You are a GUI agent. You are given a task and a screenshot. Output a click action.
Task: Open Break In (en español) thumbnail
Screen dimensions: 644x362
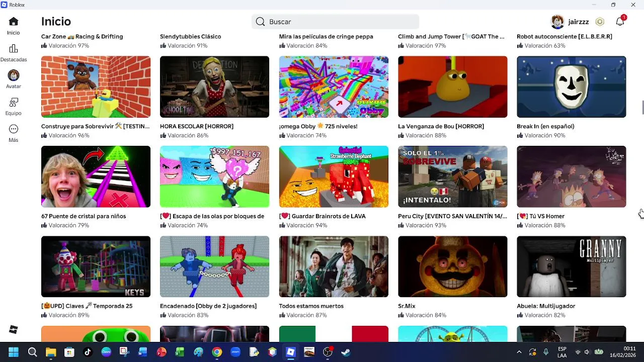(x=572, y=86)
